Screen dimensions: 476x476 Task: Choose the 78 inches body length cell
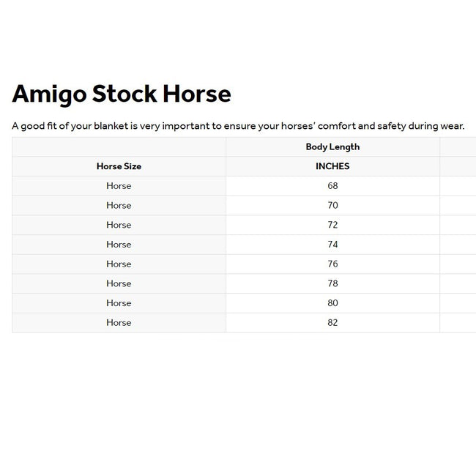coord(332,283)
